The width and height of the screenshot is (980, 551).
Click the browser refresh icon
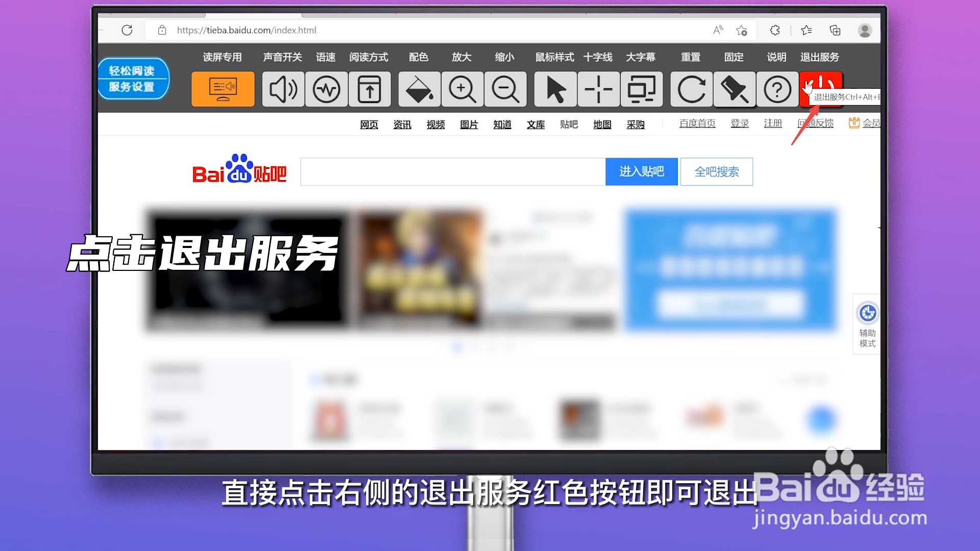click(127, 30)
